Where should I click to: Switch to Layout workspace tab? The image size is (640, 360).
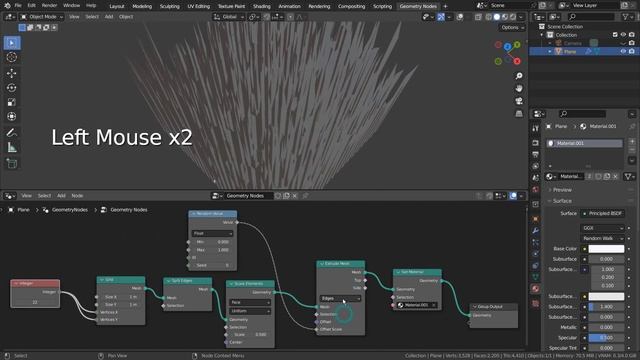[x=117, y=6]
